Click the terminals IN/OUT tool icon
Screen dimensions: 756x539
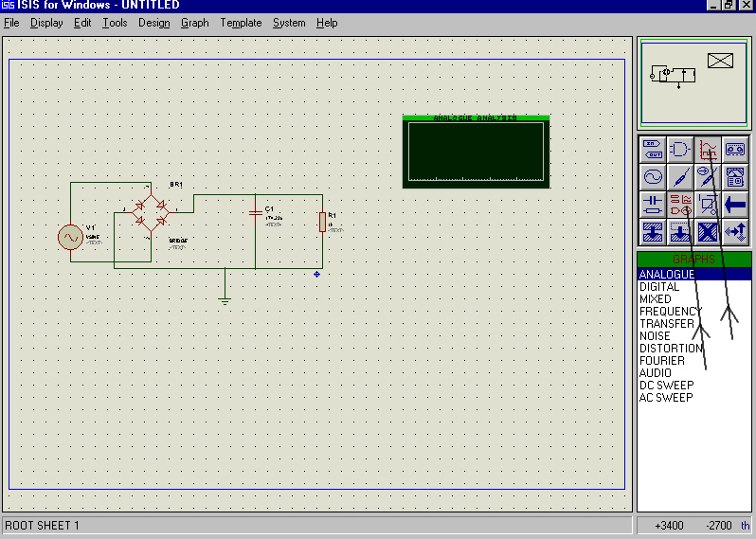coord(653,149)
